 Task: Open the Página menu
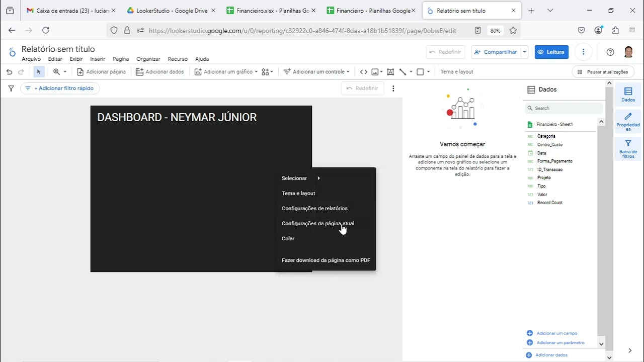tap(121, 59)
